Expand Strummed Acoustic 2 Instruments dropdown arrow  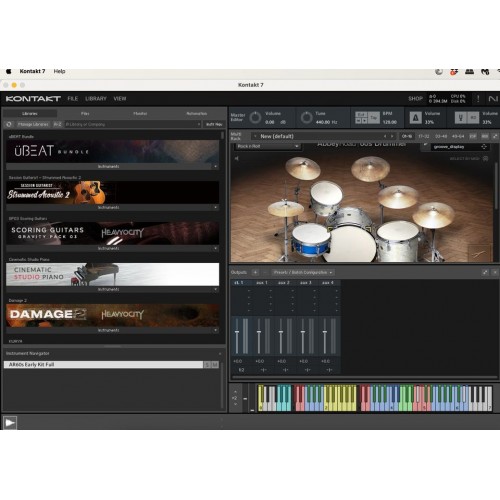[x=215, y=207]
